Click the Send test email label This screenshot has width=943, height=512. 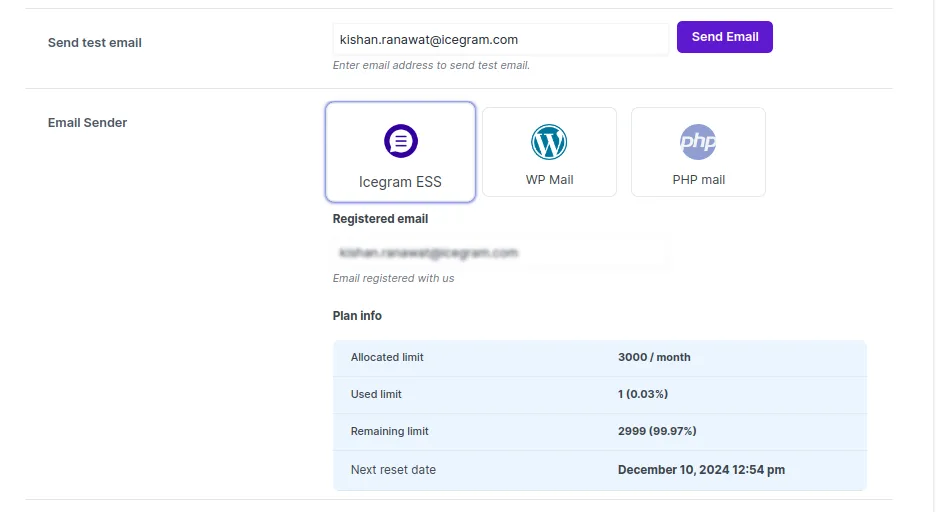(x=94, y=43)
